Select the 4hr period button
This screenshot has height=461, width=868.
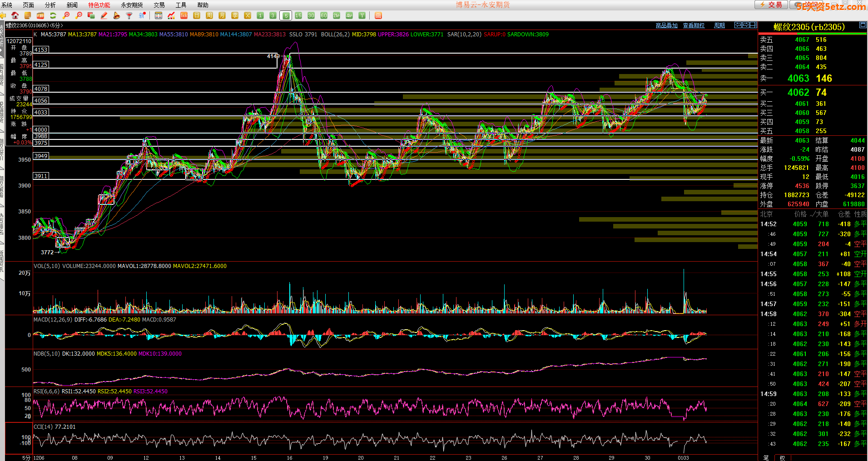pyautogui.click(x=349, y=15)
